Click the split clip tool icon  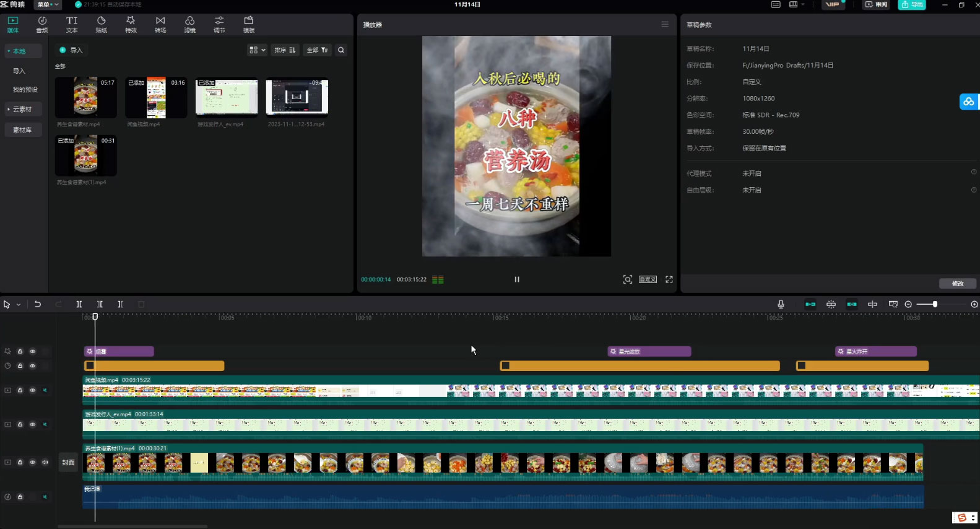click(79, 304)
